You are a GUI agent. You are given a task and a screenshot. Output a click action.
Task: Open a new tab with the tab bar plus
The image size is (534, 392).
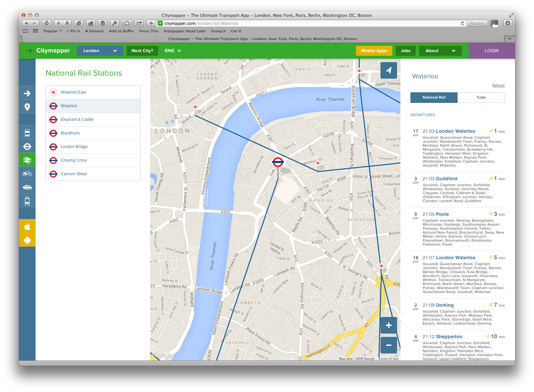tap(509, 39)
